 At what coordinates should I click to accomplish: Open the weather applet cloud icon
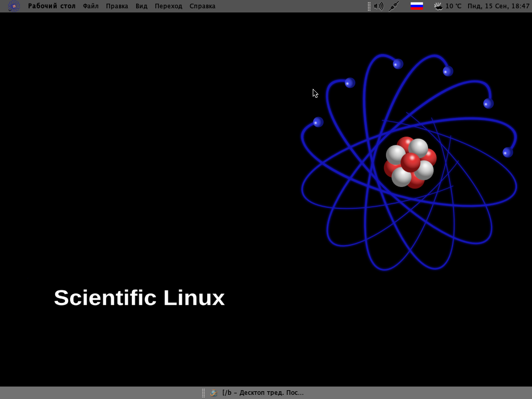click(x=438, y=6)
